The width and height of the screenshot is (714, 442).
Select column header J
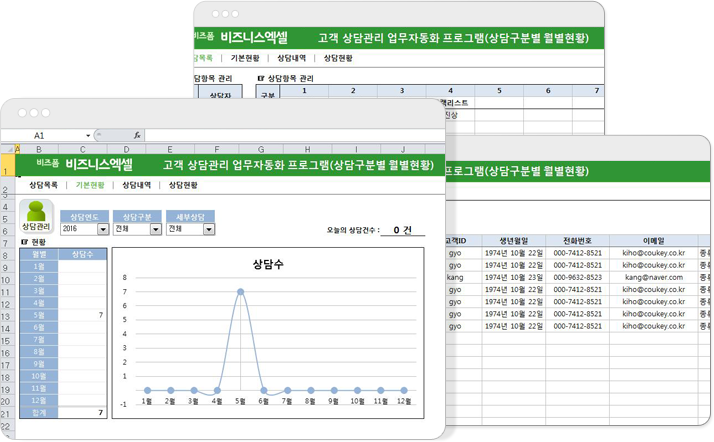403,149
